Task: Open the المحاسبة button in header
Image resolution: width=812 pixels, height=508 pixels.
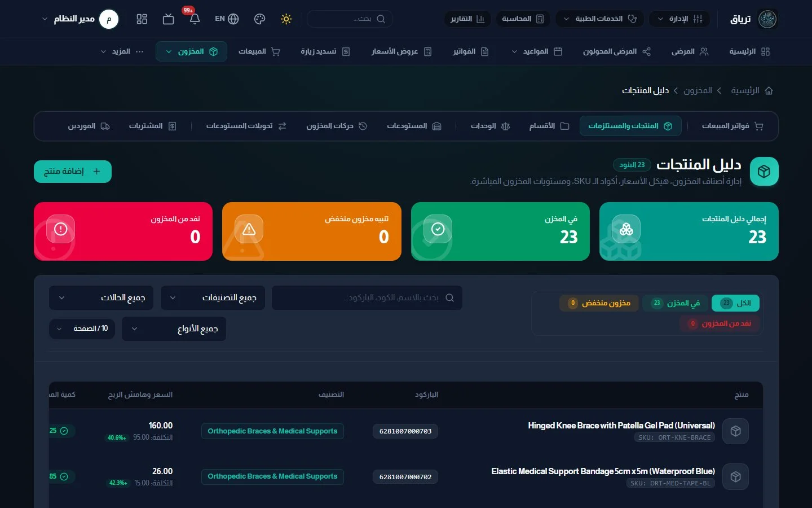Action: tap(523, 19)
